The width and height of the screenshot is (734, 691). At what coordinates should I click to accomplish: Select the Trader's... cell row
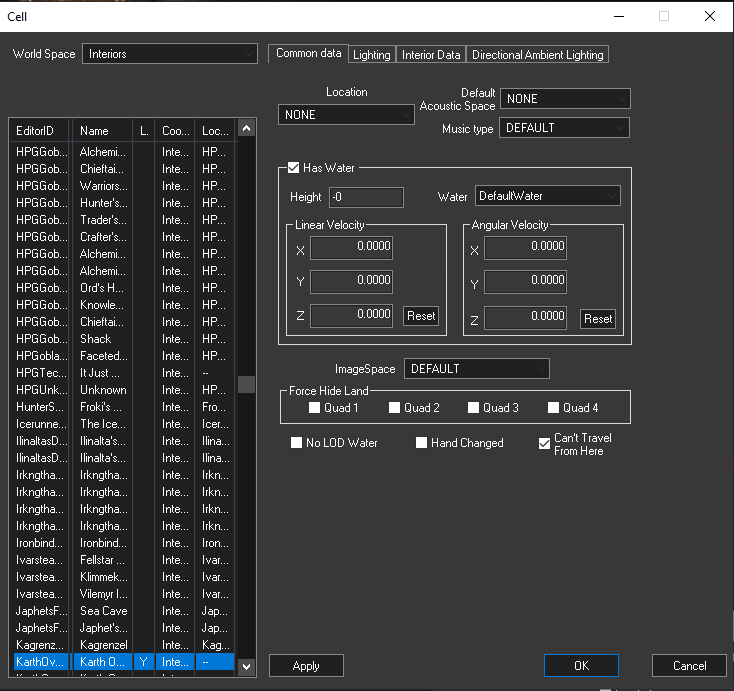pyautogui.click(x=124, y=220)
